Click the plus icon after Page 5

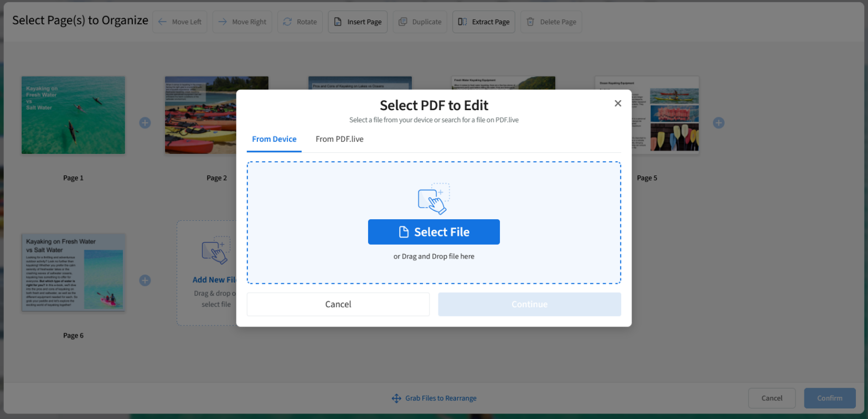click(x=719, y=123)
